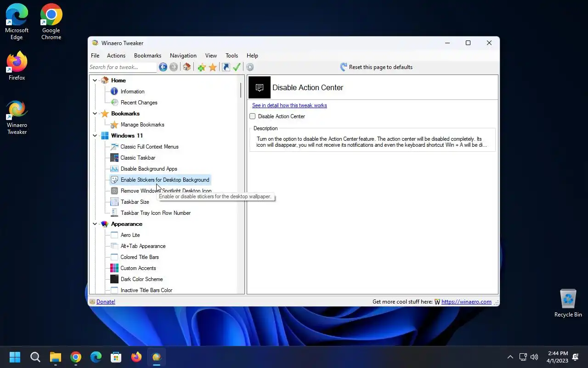588x368 pixels.
Task: Click the Information tree item icon
Action: 114,92
